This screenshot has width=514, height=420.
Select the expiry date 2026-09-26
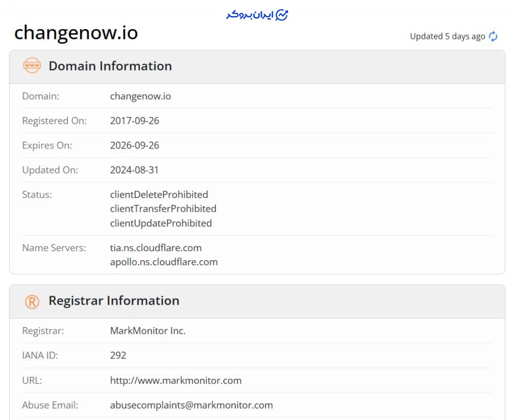(135, 145)
